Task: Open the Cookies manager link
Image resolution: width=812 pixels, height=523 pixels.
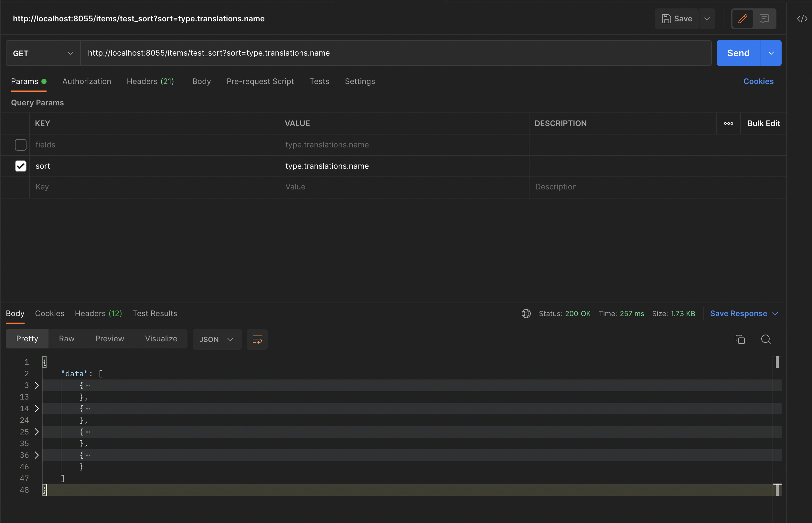Action: 758,81
